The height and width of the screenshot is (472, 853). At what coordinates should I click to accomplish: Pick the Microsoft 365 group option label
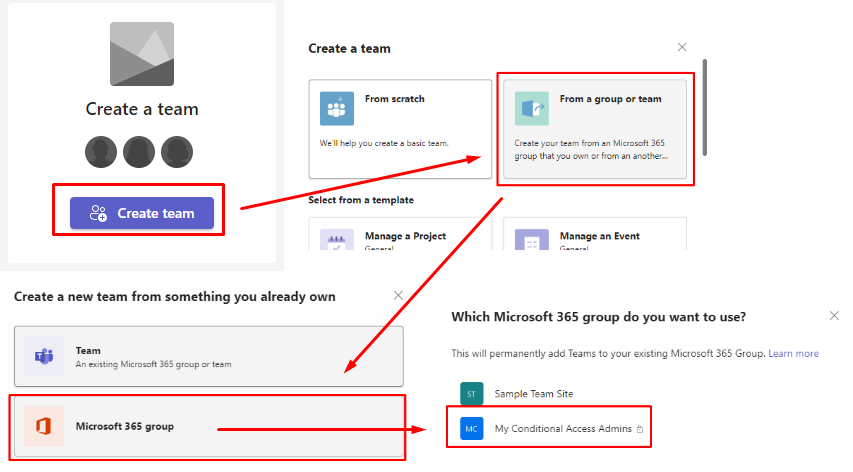(125, 426)
